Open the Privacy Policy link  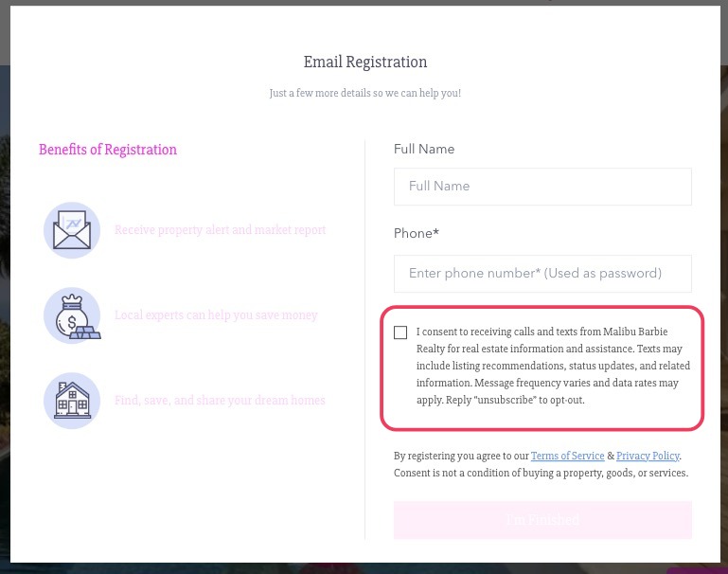648,456
